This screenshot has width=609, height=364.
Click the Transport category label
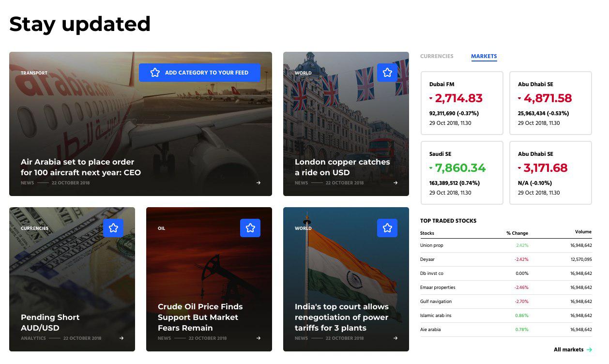click(x=34, y=73)
